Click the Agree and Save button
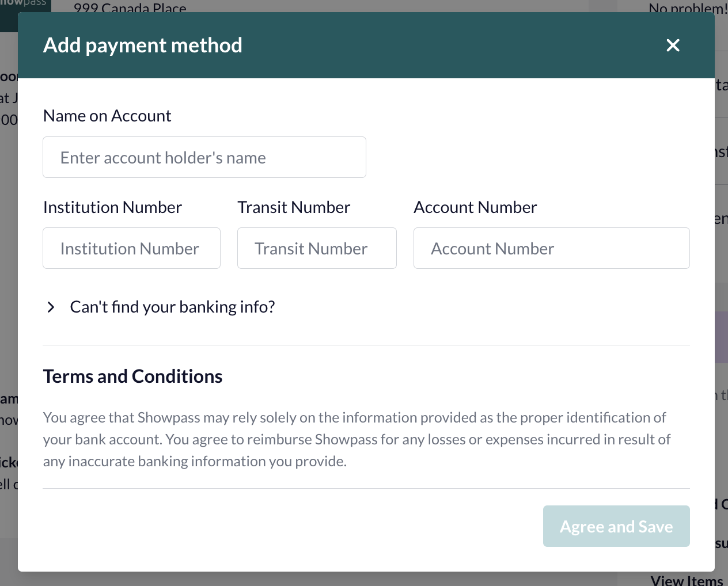Image resolution: width=728 pixels, height=586 pixels. [x=616, y=526]
